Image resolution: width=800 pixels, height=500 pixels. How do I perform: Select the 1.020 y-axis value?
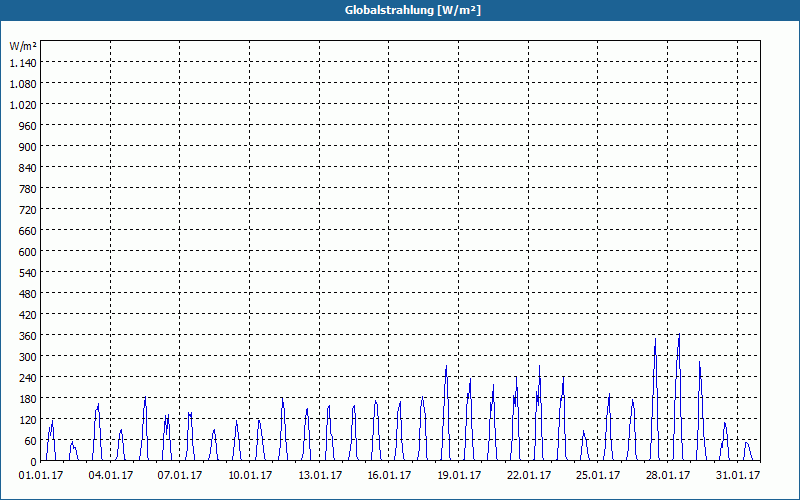click(x=23, y=105)
